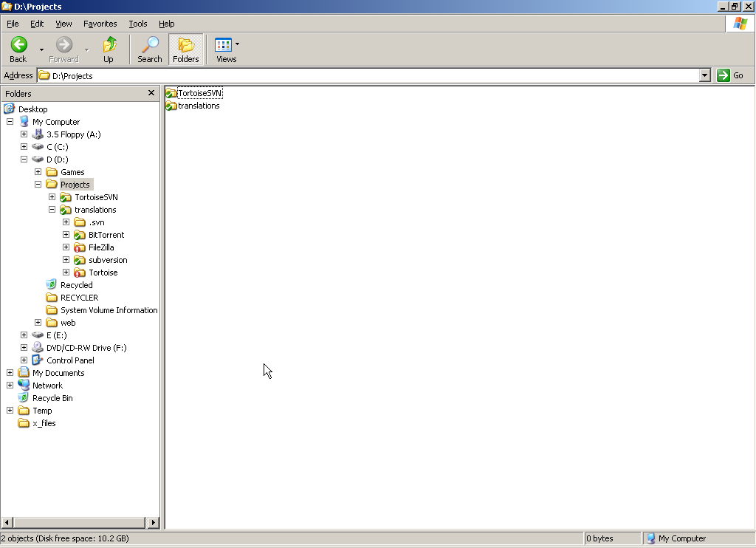Collapse the Projects folder node
This screenshot has width=756, height=548.
coord(38,185)
